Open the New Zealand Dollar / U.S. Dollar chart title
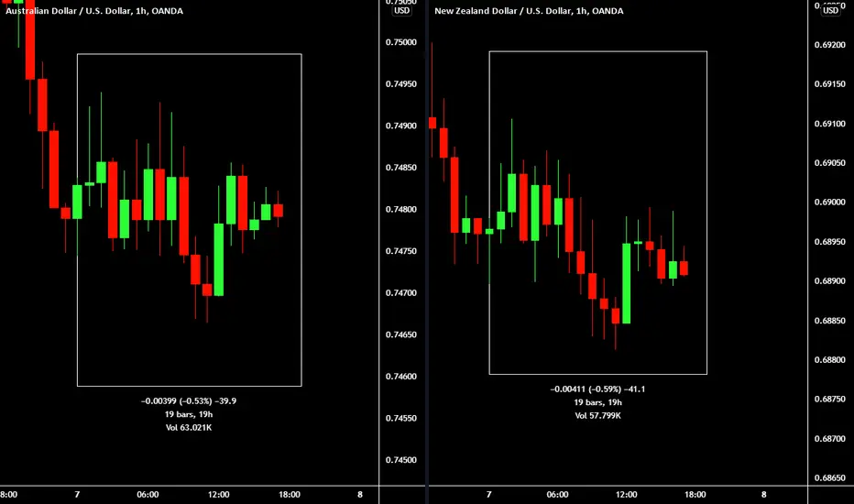The width and height of the screenshot is (854, 504). [529, 11]
